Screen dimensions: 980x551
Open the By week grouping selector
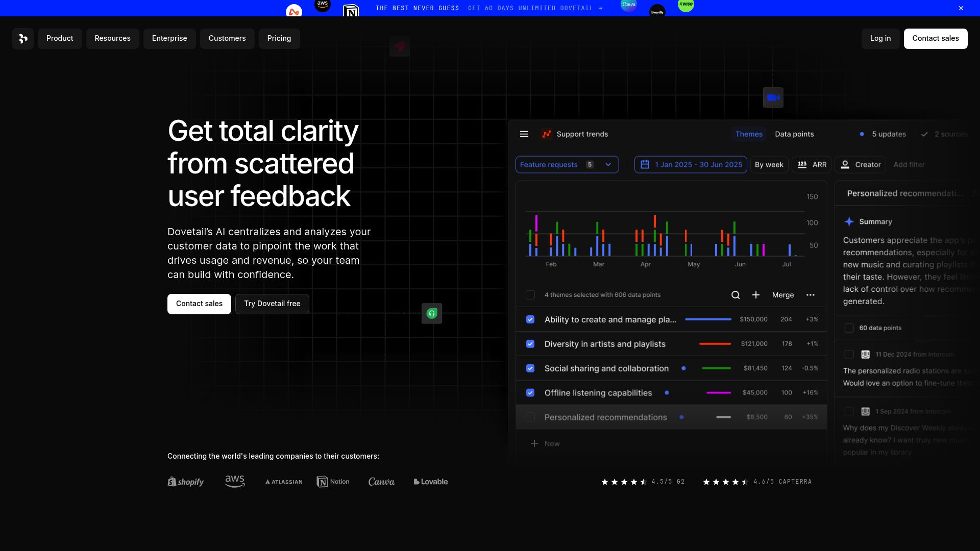[x=769, y=165]
